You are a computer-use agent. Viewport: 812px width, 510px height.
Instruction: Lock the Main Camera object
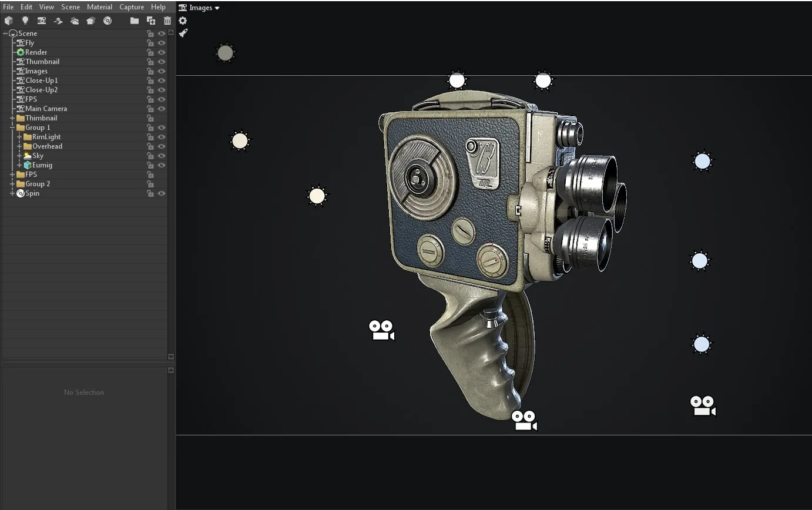point(150,109)
